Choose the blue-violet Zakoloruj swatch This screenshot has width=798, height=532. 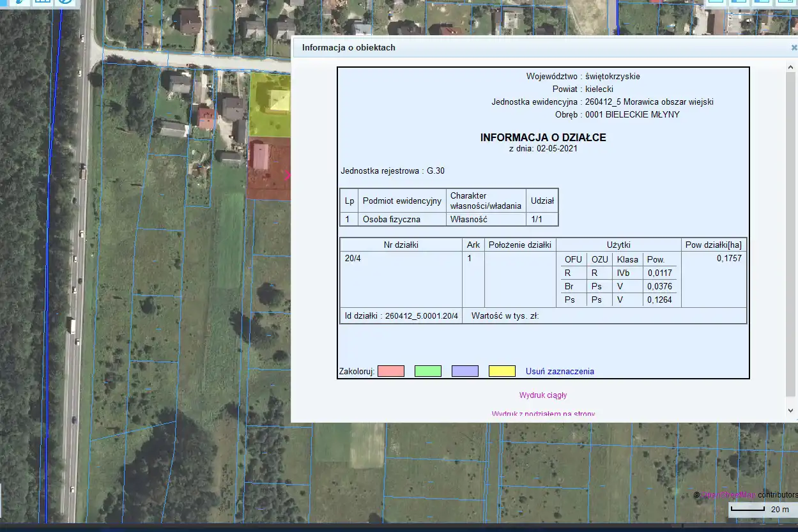pos(464,371)
